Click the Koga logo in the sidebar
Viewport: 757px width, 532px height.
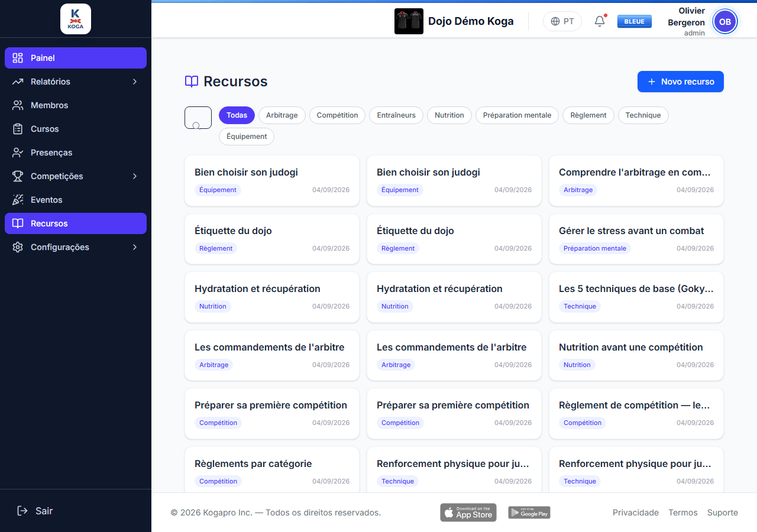(x=76, y=19)
